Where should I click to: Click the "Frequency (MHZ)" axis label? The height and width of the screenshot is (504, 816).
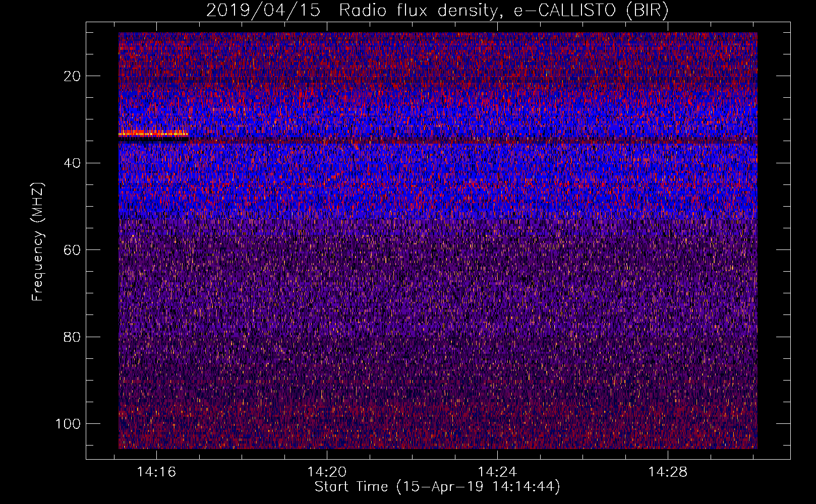click(38, 241)
